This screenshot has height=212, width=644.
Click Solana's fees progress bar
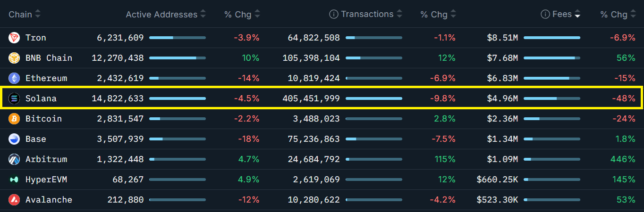[x=551, y=98]
